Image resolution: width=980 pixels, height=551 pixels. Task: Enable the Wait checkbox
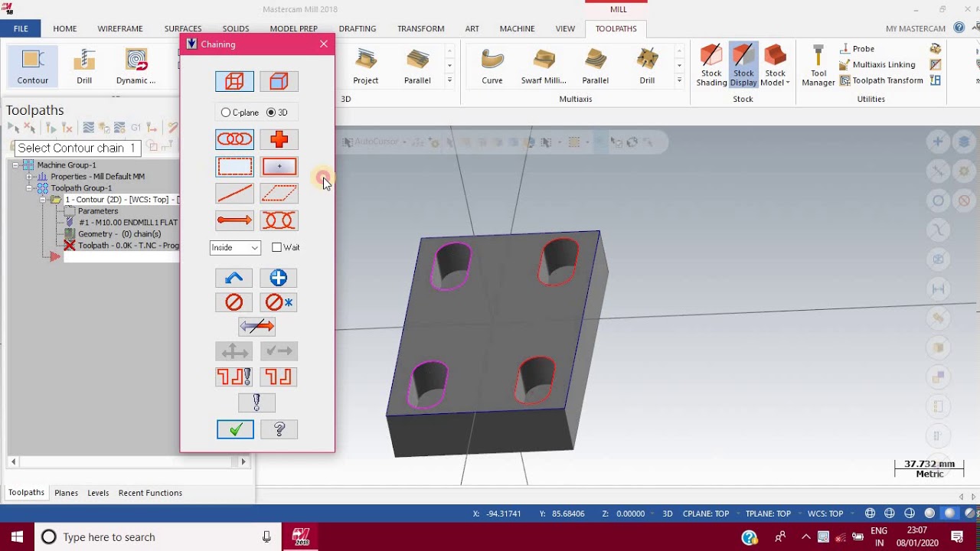tap(277, 247)
